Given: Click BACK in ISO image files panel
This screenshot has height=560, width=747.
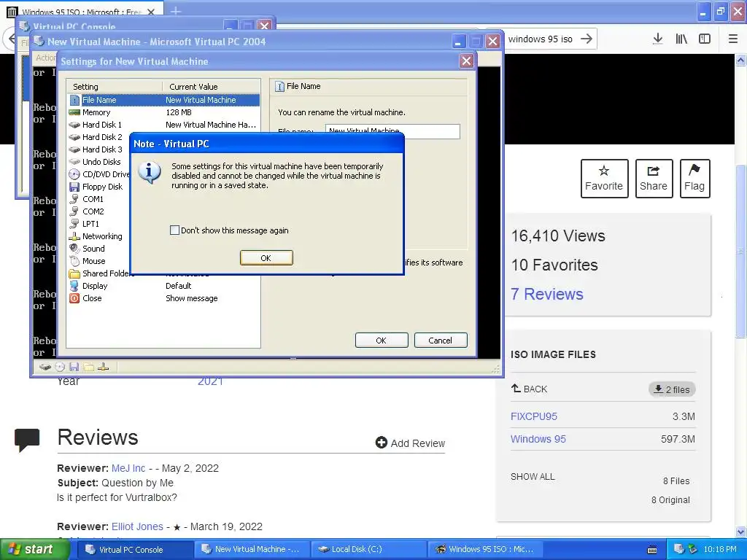Looking at the screenshot, I should click(x=530, y=389).
